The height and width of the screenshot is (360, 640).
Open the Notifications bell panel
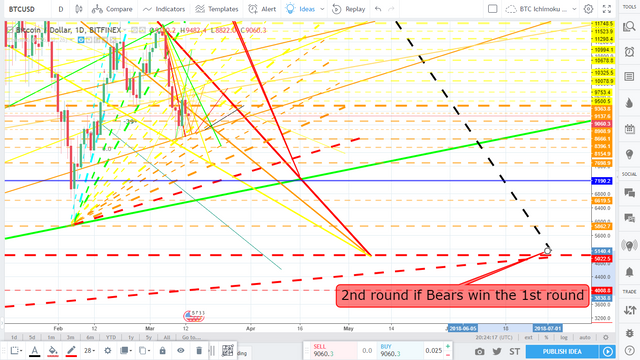pyautogui.click(x=629, y=272)
